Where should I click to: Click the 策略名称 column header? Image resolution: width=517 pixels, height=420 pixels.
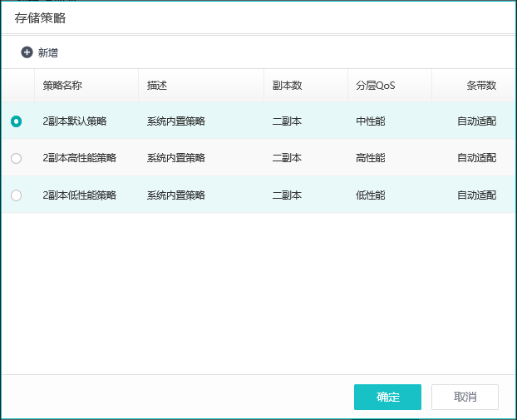click(x=62, y=86)
